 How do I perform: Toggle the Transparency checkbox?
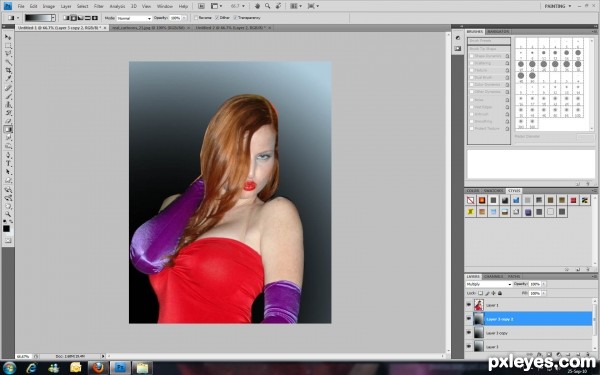click(235, 18)
